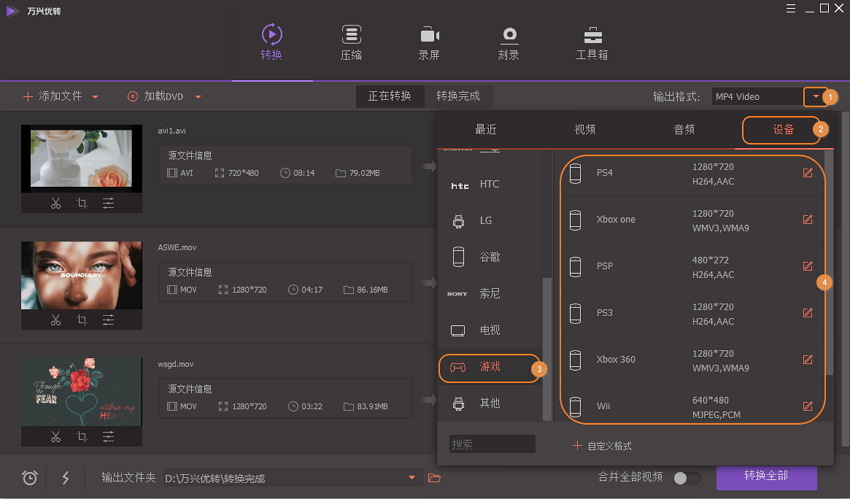850x499 pixels.
Task: Select LG in the device list
Action: point(490,221)
